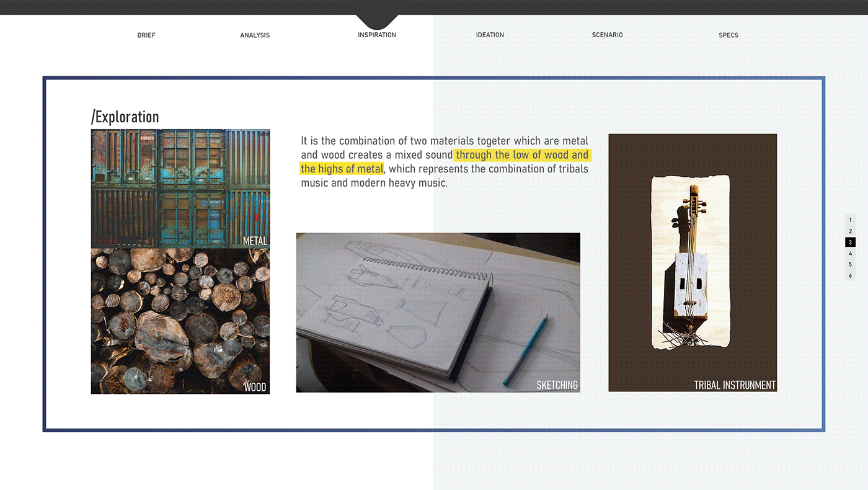Open the METAL containers image
Viewport: 868px width, 490px height.
pos(180,189)
